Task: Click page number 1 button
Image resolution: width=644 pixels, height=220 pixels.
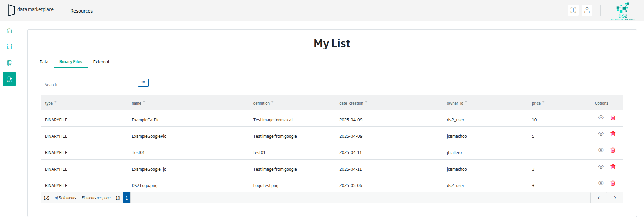Action: pyautogui.click(x=127, y=198)
